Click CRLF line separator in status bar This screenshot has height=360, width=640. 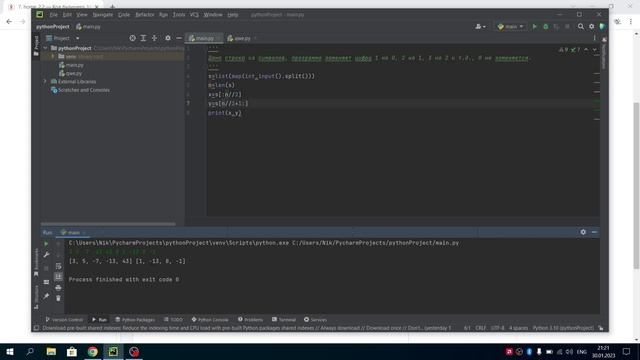click(480, 328)
